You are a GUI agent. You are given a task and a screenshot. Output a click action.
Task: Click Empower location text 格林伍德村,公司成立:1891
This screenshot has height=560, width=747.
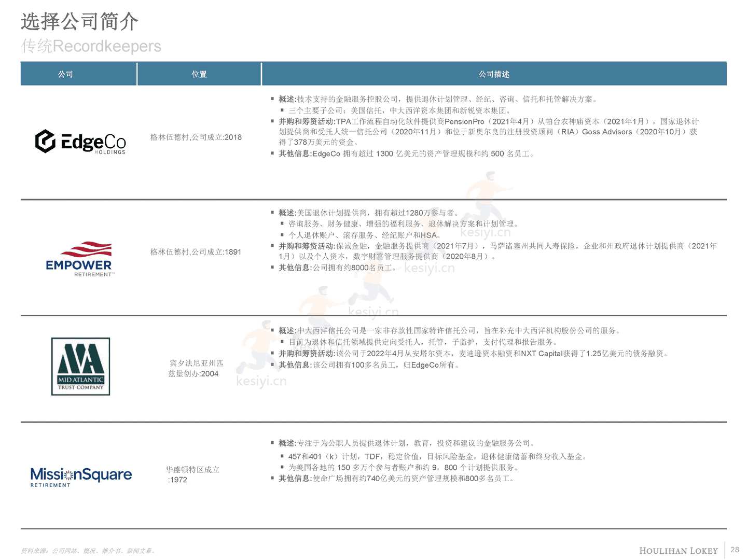(196, 252)
